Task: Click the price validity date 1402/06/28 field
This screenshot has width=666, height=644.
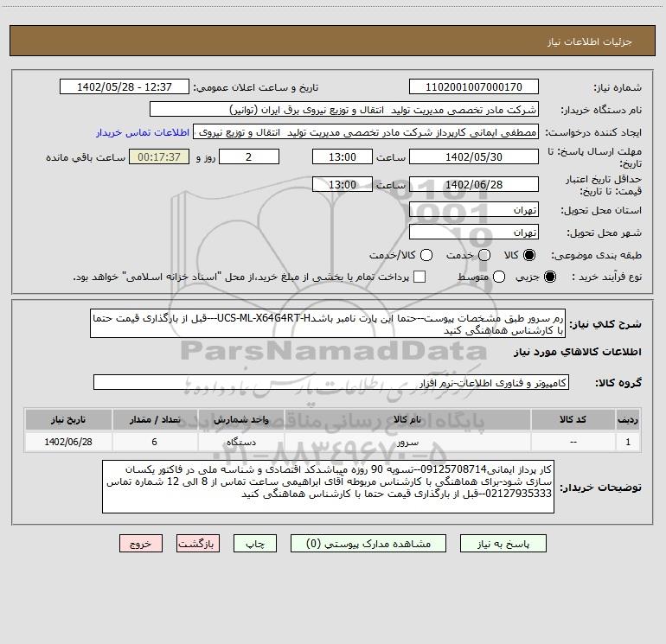Action: point(474,185)
